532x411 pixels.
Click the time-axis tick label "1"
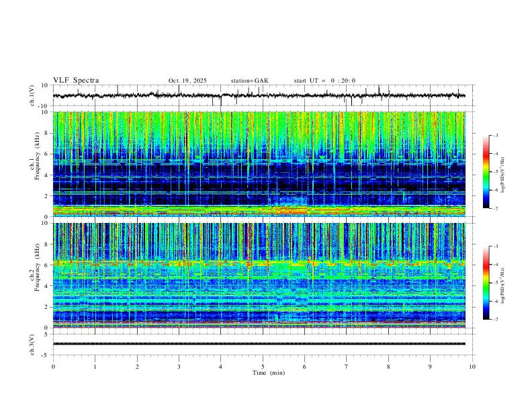[x=95, y=367]
